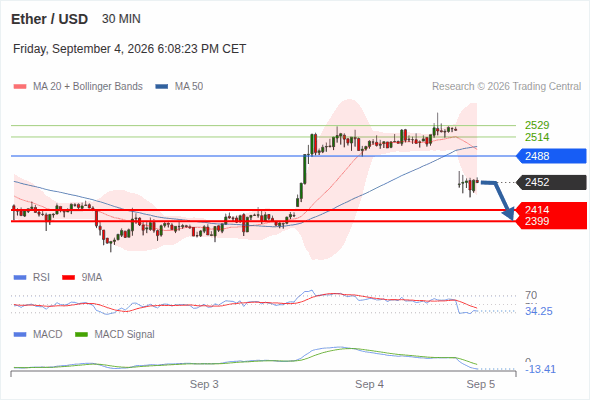Click the MA 20 + Bollinger Bands legend swatch
Viewport: 590px width, 400px height.
click(x=20, y=87)
